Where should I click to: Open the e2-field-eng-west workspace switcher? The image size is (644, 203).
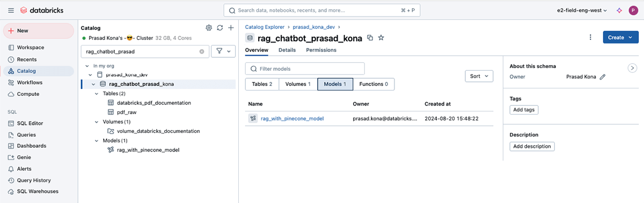tap(582, 10)
